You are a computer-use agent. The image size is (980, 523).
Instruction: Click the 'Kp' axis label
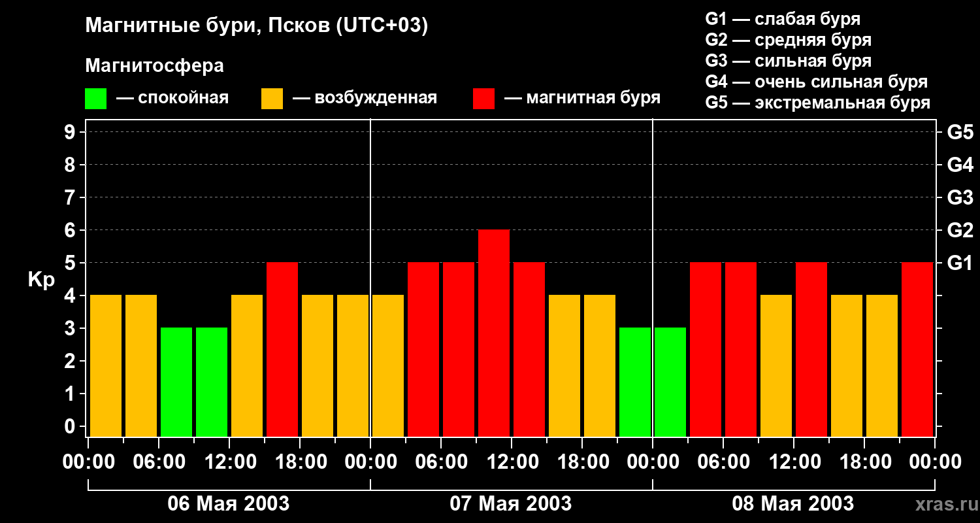(41, 280)
